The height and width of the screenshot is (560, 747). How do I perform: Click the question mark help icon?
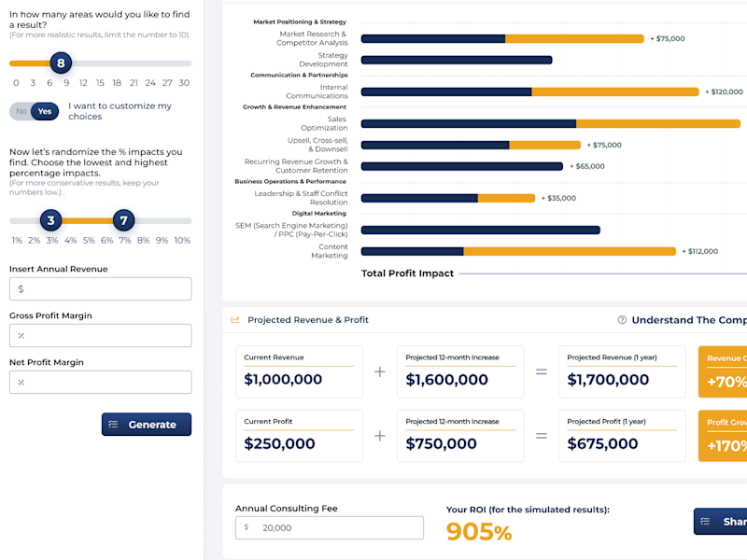coord(622,320)
